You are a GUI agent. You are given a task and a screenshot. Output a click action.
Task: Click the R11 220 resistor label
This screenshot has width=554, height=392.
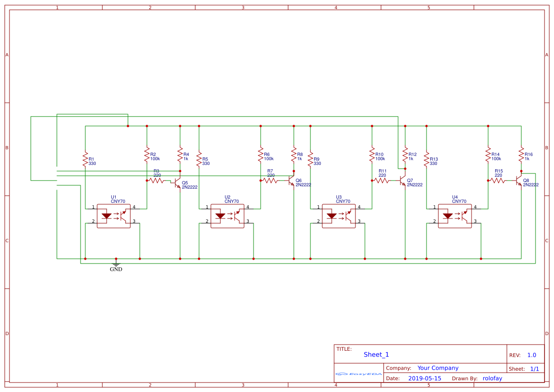tap(383, 173)
